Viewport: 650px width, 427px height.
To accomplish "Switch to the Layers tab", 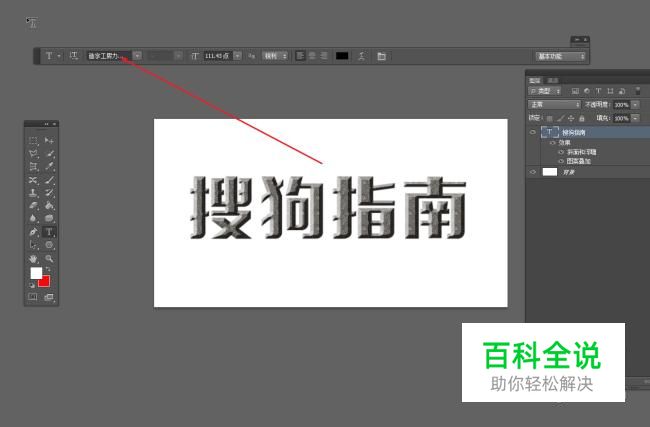I will point(535,80).
